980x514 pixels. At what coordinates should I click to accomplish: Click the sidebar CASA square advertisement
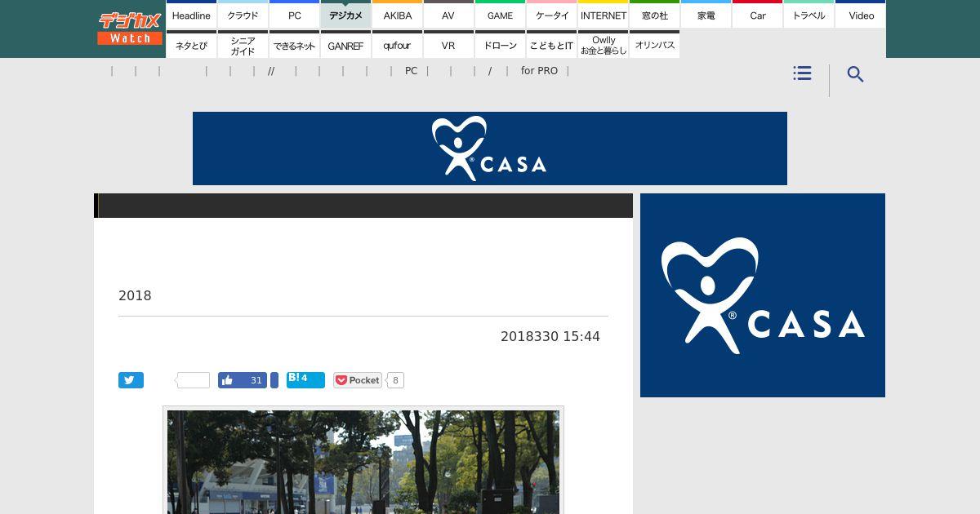tap(763, 295)
